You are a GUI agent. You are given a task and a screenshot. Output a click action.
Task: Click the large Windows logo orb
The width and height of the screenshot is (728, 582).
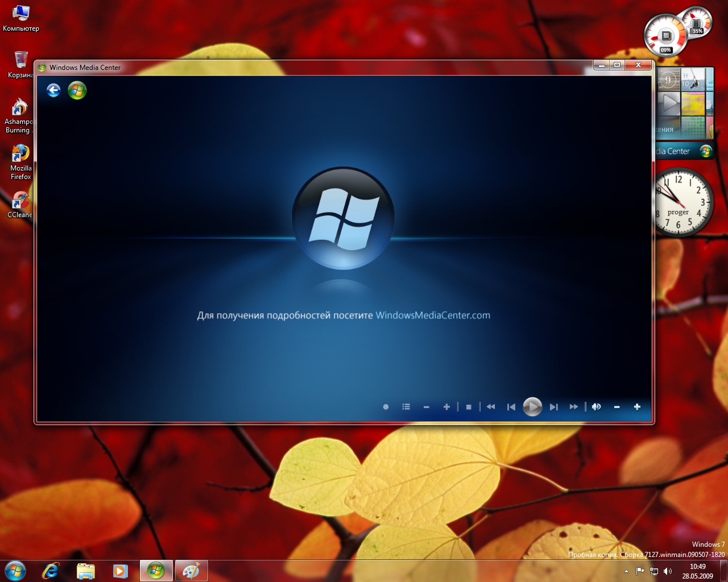click(343, 218)
